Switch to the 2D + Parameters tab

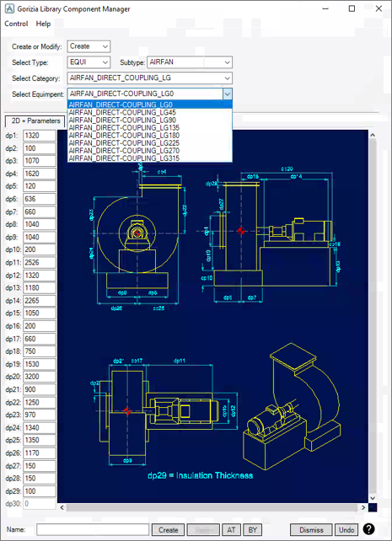35,121
